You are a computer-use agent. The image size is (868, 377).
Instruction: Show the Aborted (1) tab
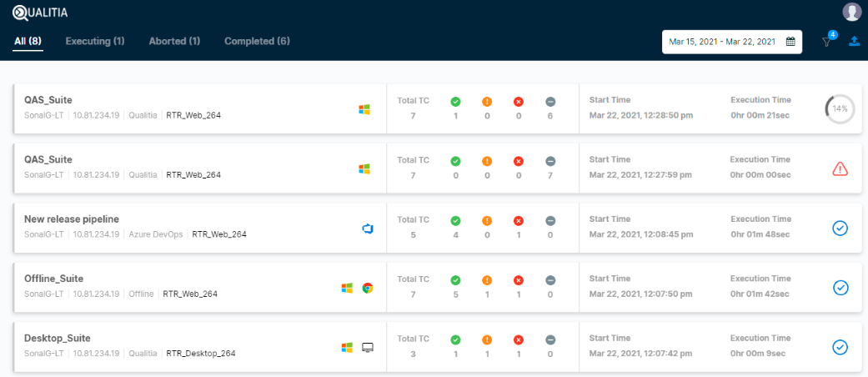(x=174, y=42)
